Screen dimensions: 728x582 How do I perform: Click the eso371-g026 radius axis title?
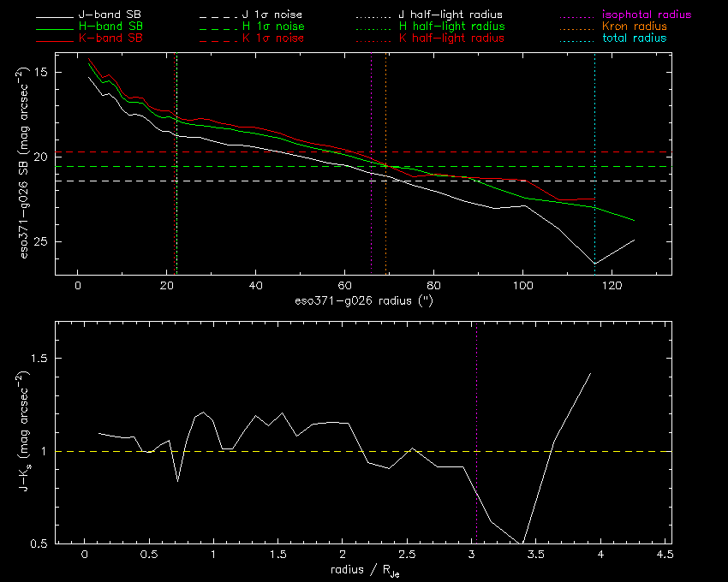(x=364, y=300)
